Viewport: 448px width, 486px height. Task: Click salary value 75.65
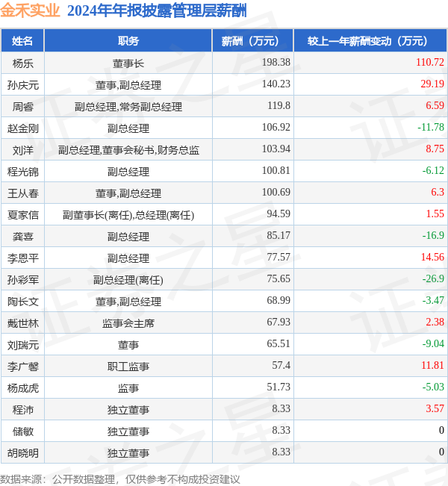[279, 278]
